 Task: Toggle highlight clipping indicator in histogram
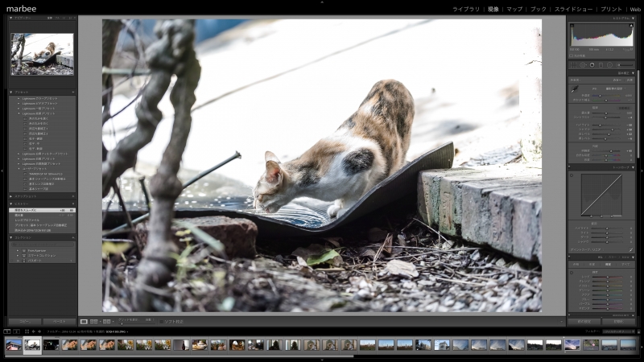tap(630, 25)
